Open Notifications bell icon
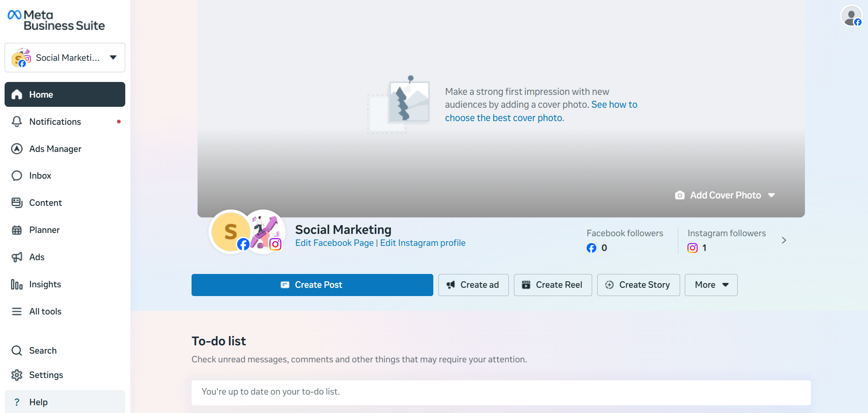 click(x=17, y=122)
